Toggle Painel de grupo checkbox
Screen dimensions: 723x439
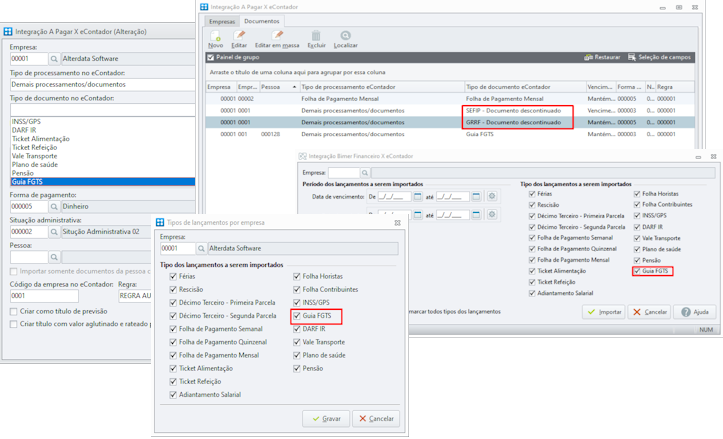tap(211, 57)
